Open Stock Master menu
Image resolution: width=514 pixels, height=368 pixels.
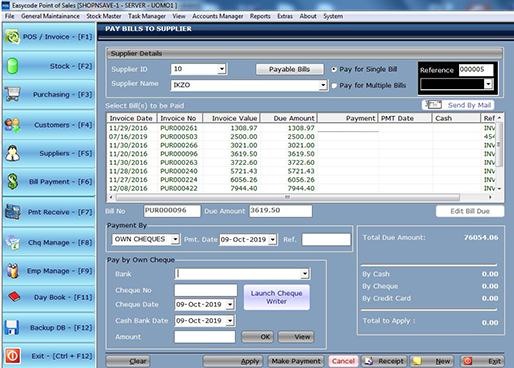point(104,16)
